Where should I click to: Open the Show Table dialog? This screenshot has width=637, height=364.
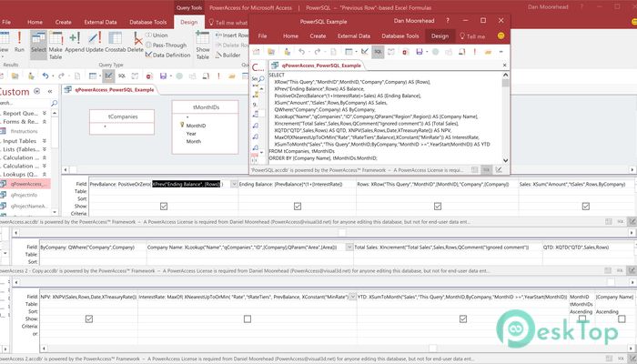pyautogui.click(x=203, y=45)
